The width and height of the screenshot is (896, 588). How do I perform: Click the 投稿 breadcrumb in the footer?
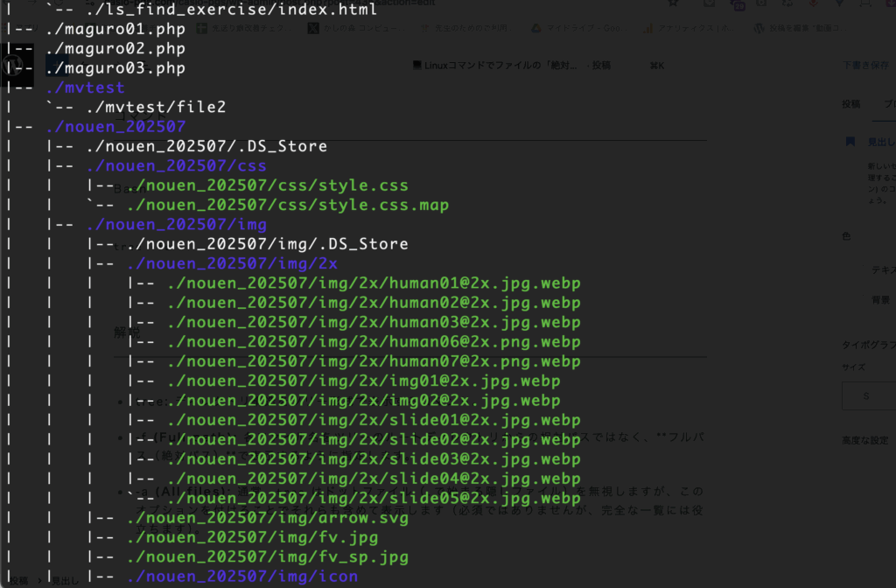pos(18,580)
